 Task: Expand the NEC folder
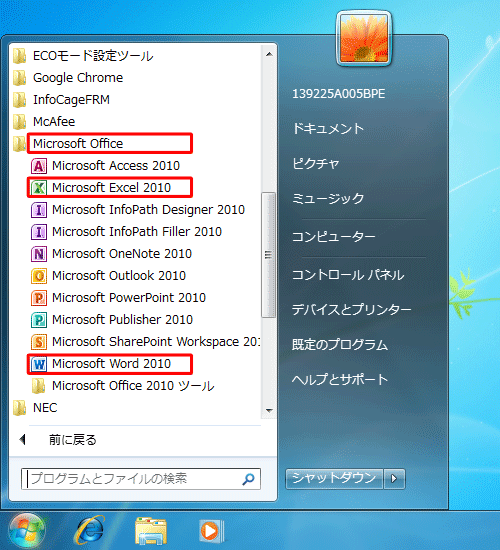pos(45,408)
